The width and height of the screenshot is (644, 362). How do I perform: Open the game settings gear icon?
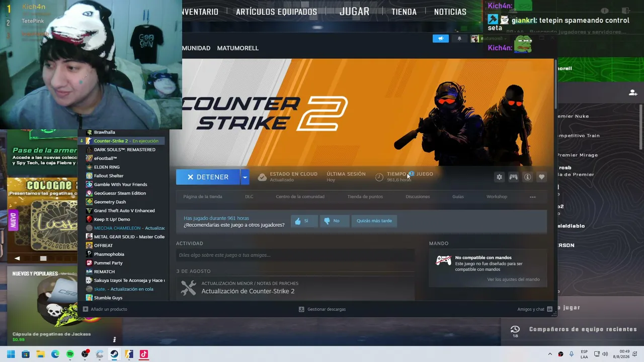tap(499, 177)
